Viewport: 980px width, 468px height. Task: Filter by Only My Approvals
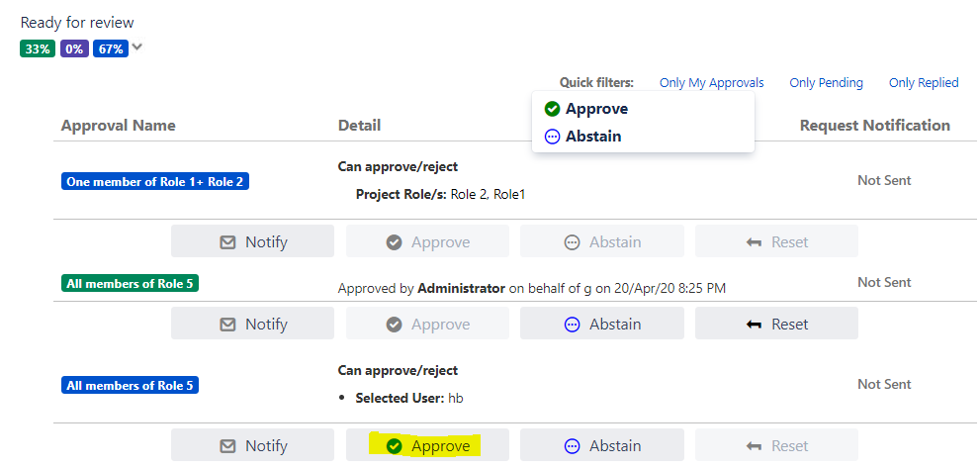711,83
